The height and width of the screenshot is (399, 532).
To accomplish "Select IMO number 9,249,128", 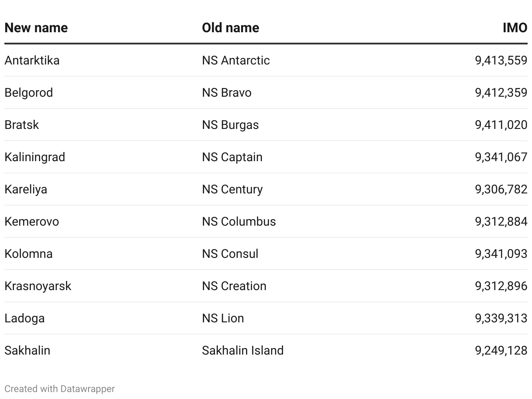I will pos(501,350).
